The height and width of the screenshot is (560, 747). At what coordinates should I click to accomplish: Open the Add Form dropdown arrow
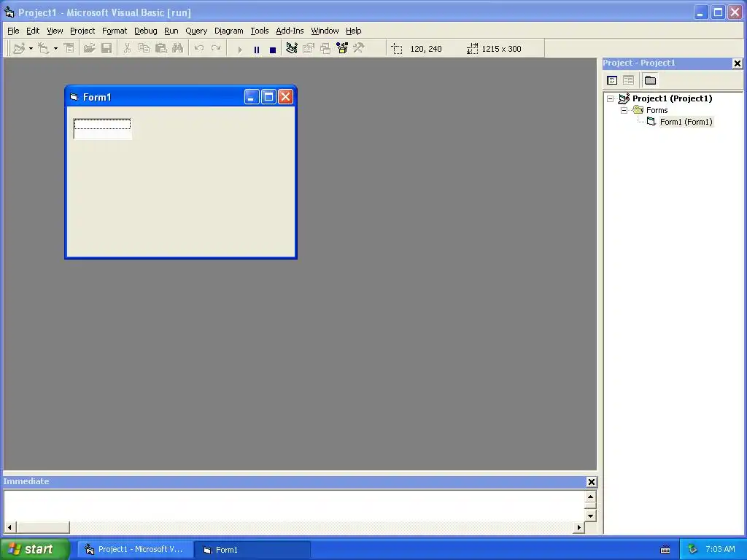(55, 49)
